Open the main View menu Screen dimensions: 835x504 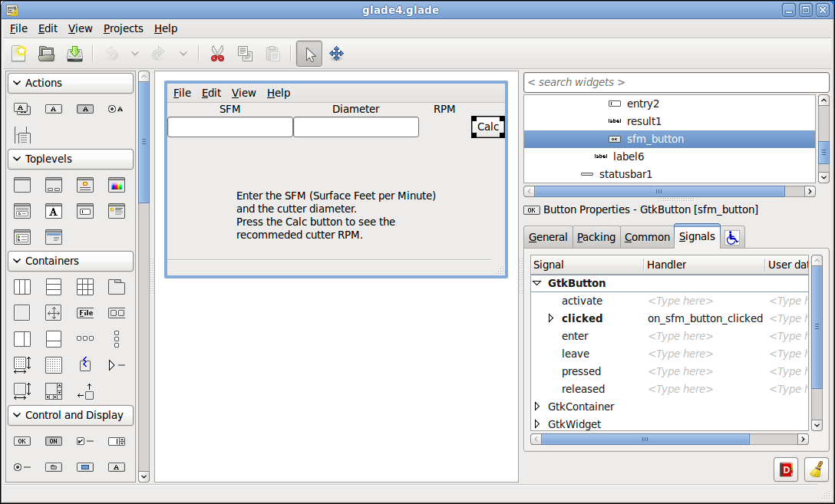[x=80, y=28]
